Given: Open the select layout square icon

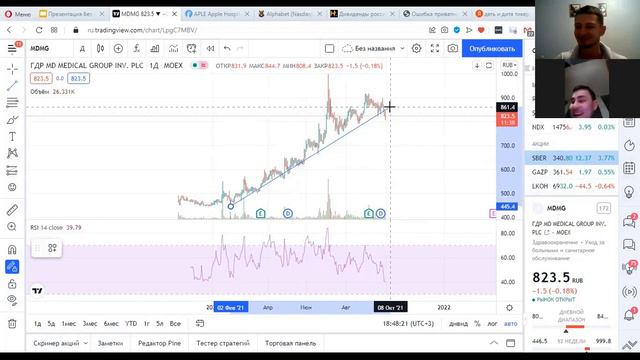Looking at the screenshot, I should [x=329, y=49].
